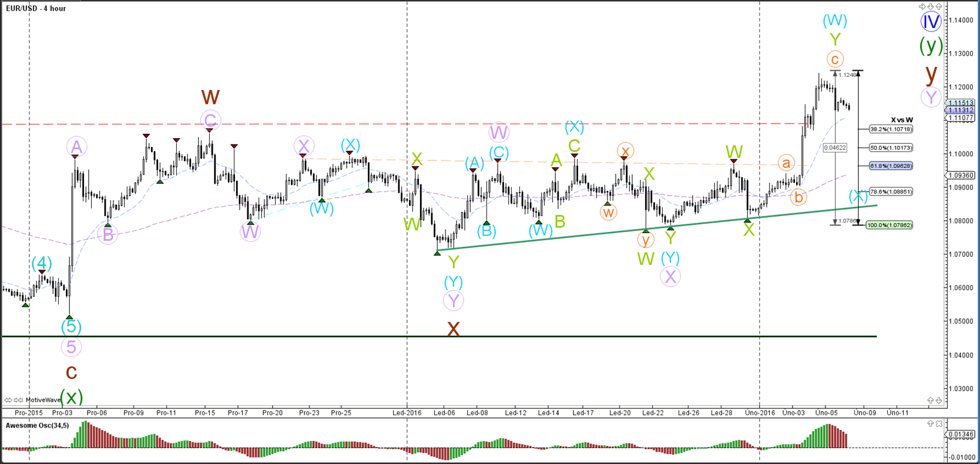Screen dimensions: 980x464
Task: Click the 1.09360 price tag on axis
Action: pyautogui.click(x=960, y=175)
